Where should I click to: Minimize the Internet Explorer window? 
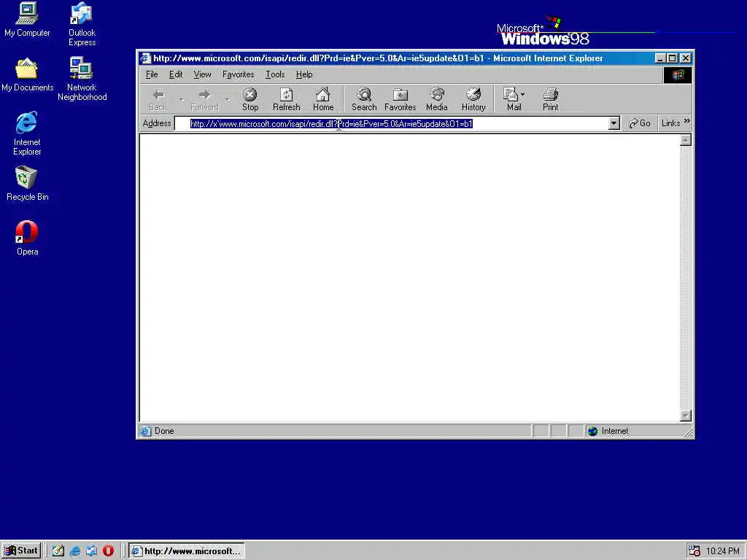point(659,58)
